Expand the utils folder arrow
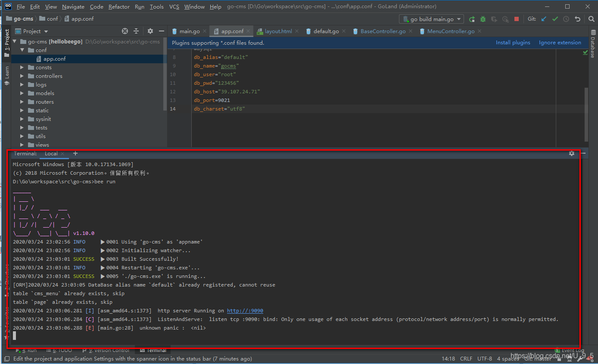 [22, 136]
